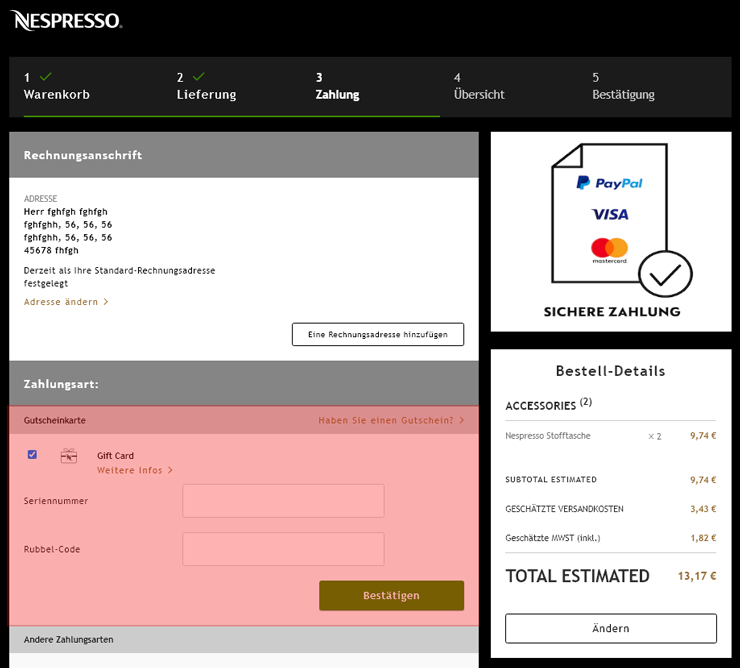
Task: Click the 'Zahlungsart:' section heading
Action: pos(61,384)
